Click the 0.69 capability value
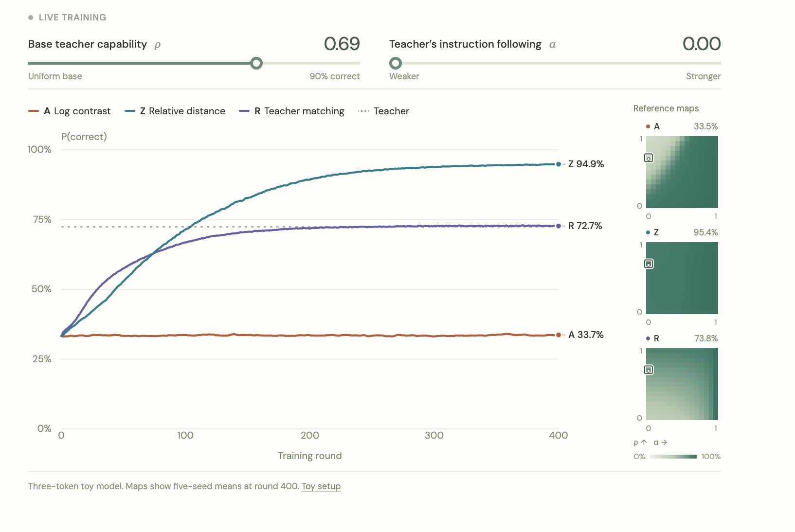Viewport: 795px width, 532px height. 342,44
